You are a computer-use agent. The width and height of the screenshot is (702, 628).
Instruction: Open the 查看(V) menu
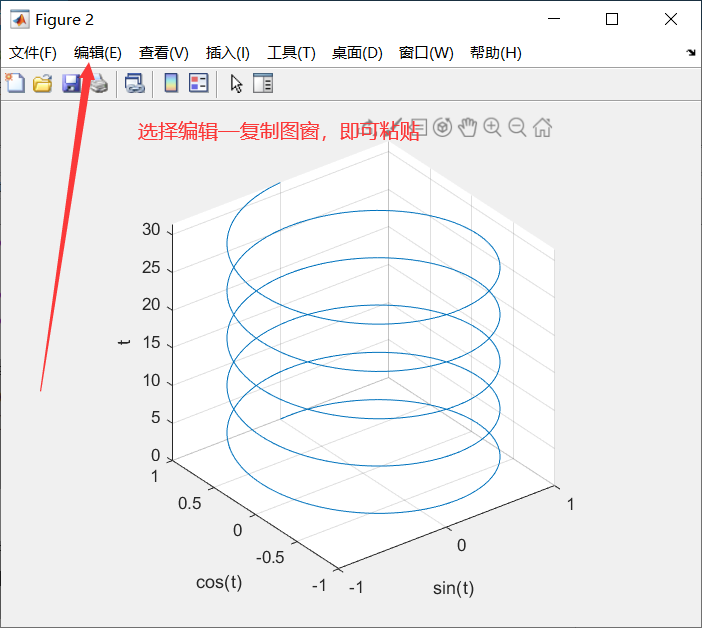point(163,53)
